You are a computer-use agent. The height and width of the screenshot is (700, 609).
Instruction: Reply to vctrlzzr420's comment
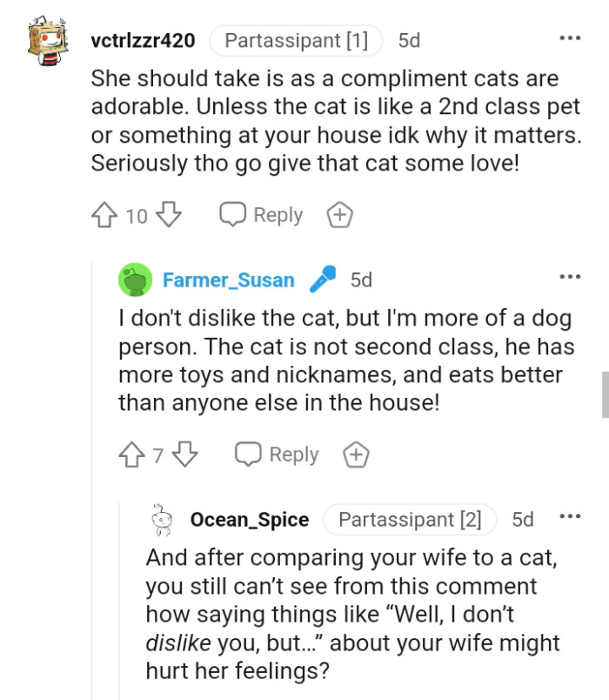click(x=261, y=214)
